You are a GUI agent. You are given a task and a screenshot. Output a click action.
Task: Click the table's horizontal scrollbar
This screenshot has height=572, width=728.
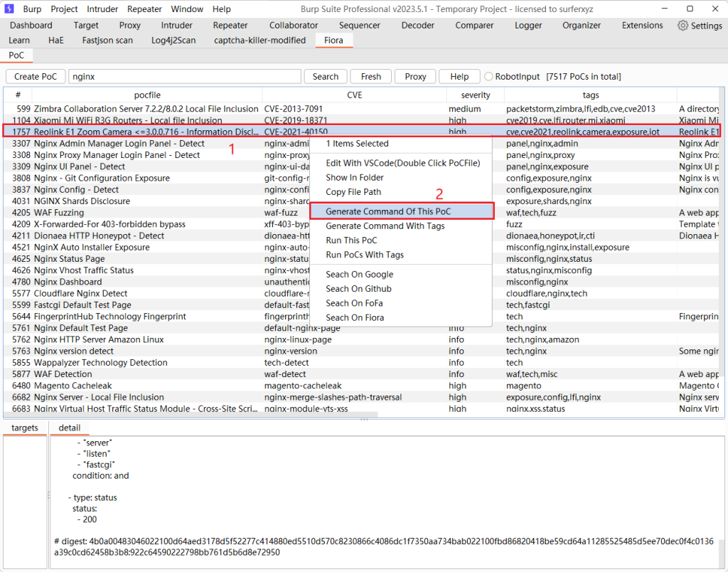(x=192, y=414)
